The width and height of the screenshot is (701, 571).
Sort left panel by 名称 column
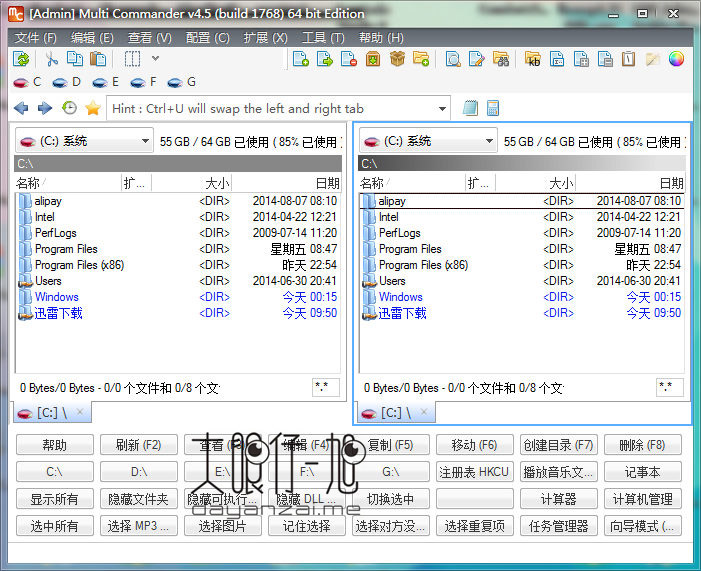point(67,183)
